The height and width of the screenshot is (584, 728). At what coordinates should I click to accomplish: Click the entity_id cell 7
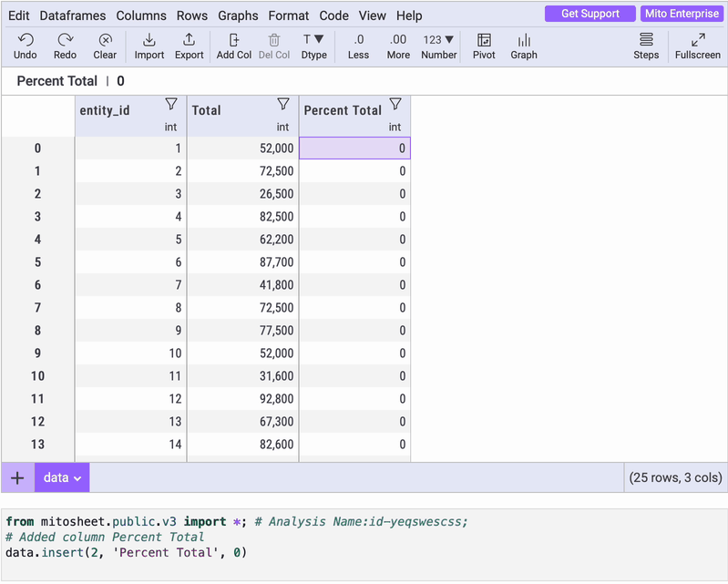click(131, 285)
